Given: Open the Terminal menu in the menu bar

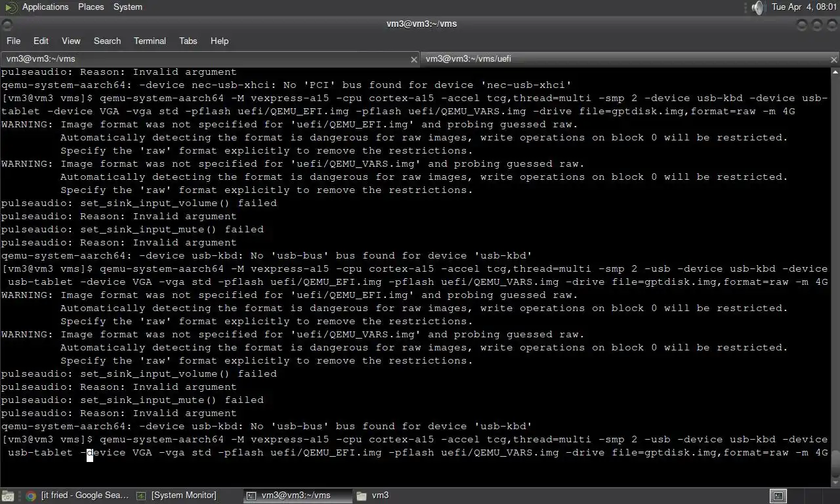Looking at the screenshot, I should pyautogui.click(x=150, y=41).
